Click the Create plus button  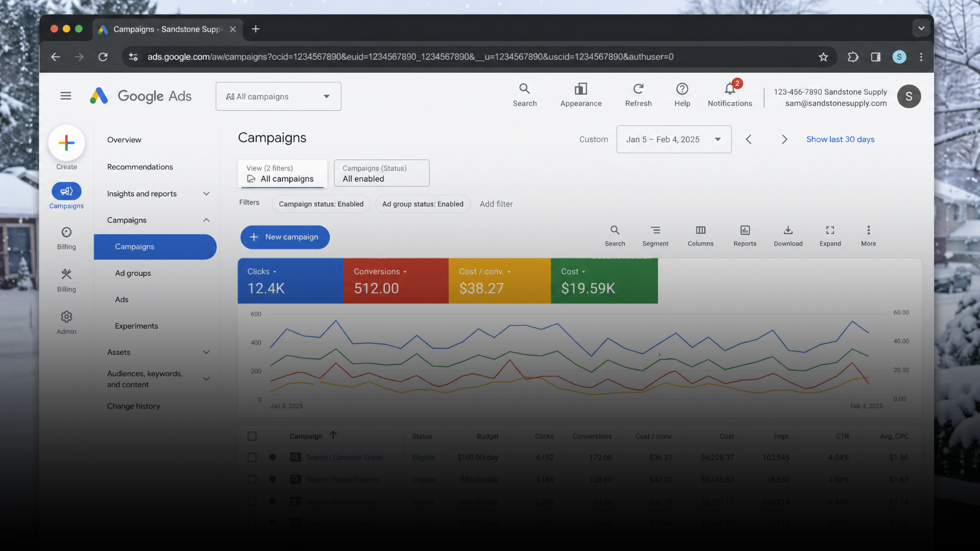tap(66, 143)
